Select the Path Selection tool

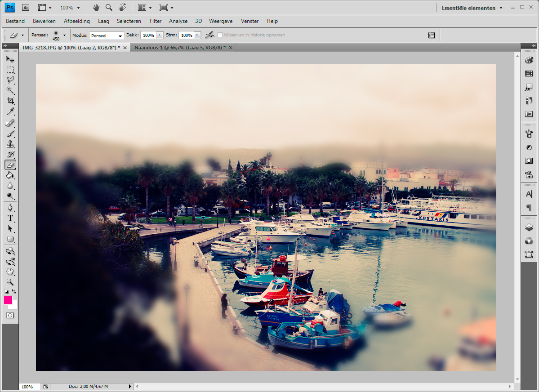pyautogui.click(x=10, y=229)
